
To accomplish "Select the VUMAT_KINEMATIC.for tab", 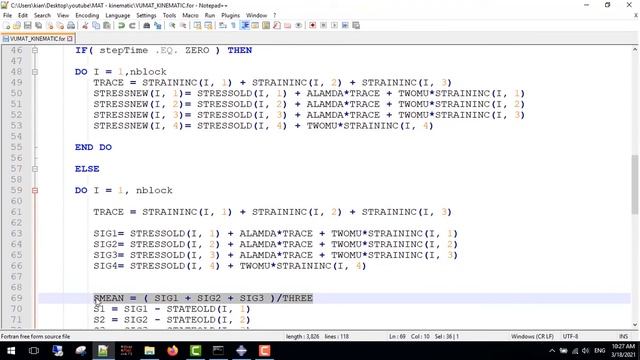I will [x=38, y=38].
